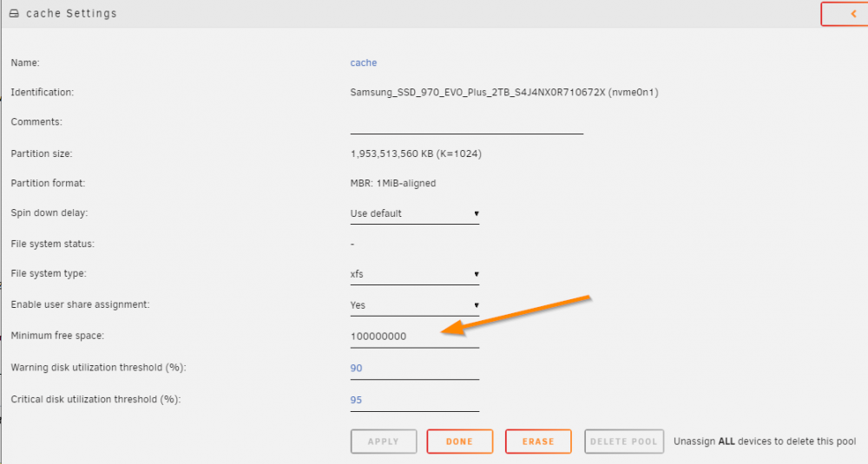The width and height of the screenshot is (868, 464).
Task: Click the cache pool name link
Action: 364,62
